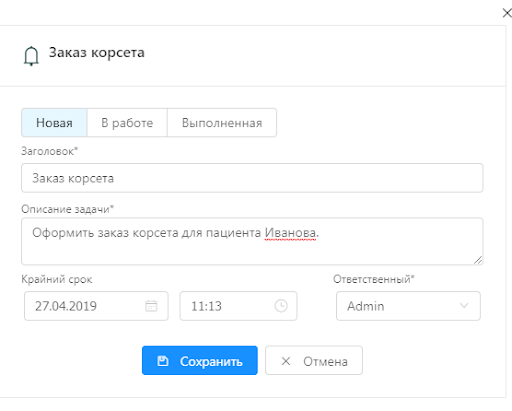Click the Крайний срок label
The width and height of the screenshot is (512, 411).
57,279
